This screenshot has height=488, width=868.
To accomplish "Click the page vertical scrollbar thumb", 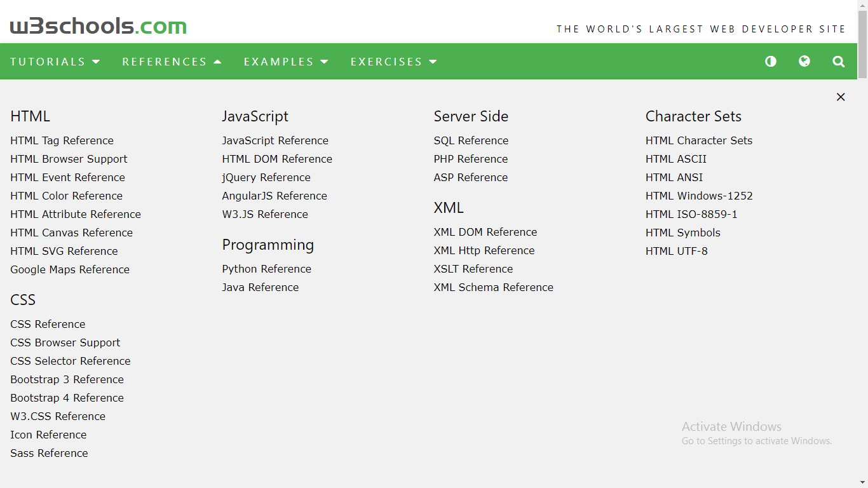I will 862,43.
